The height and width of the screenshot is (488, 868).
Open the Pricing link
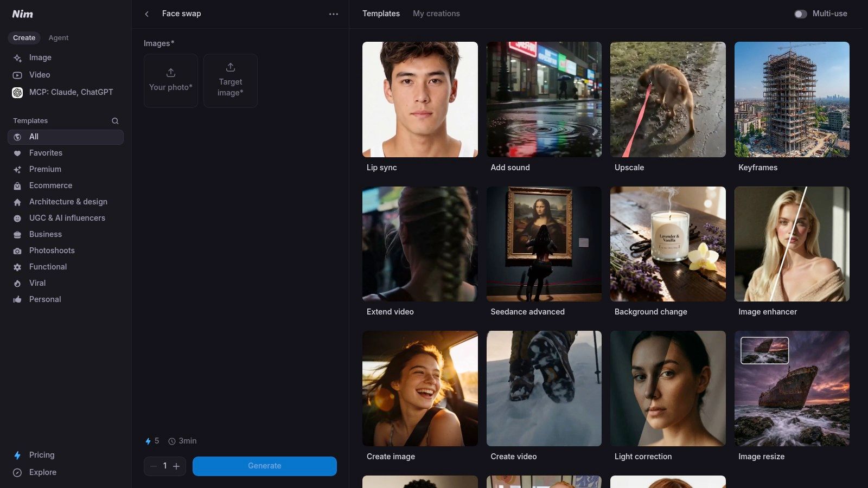coord(42,455)
